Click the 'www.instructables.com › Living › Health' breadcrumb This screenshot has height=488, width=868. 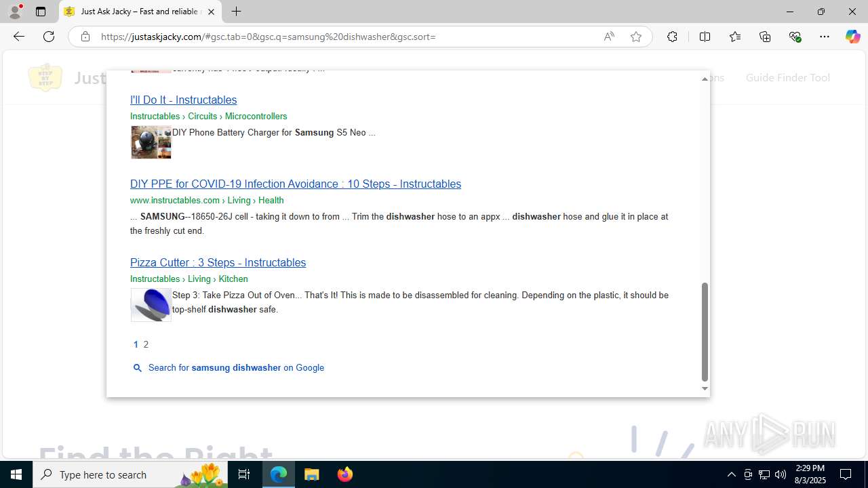(x=207, y=200)
